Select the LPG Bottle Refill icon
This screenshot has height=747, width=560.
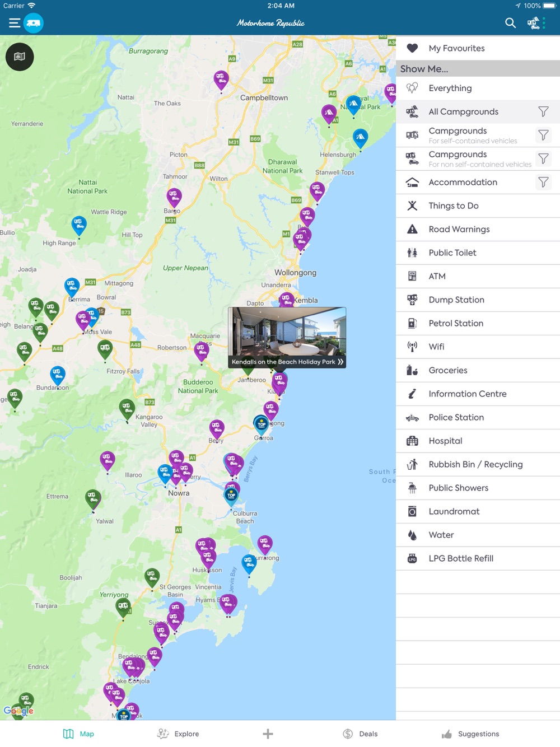(x=412, y=558)
